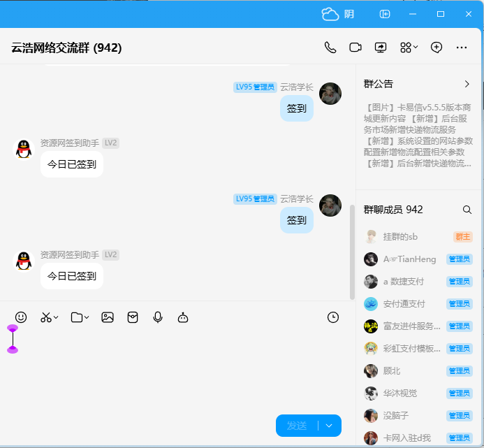Click the message input field
The image size is (484, 448).
176,368
